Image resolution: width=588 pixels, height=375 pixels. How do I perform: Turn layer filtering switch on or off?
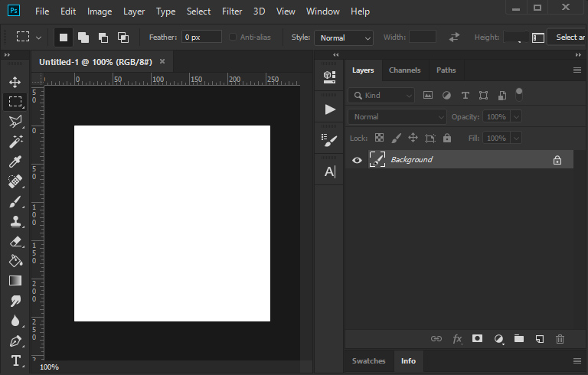point(519,95)
